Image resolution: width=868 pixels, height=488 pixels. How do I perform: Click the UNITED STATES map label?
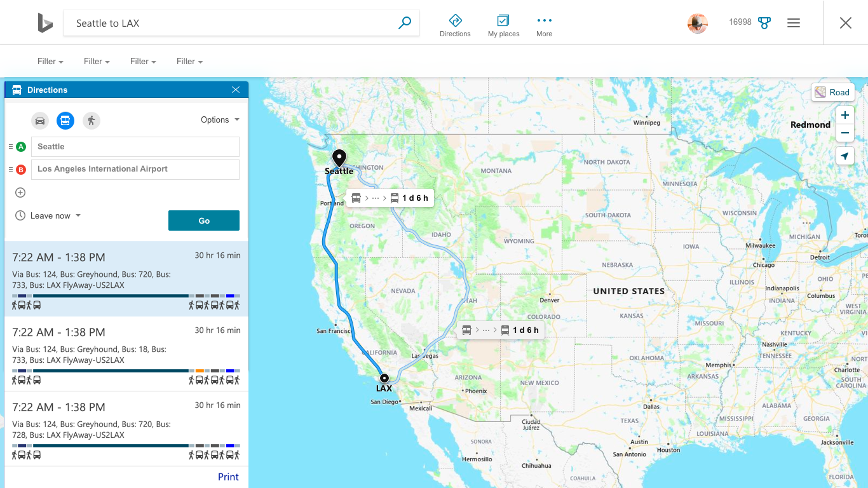629,291
